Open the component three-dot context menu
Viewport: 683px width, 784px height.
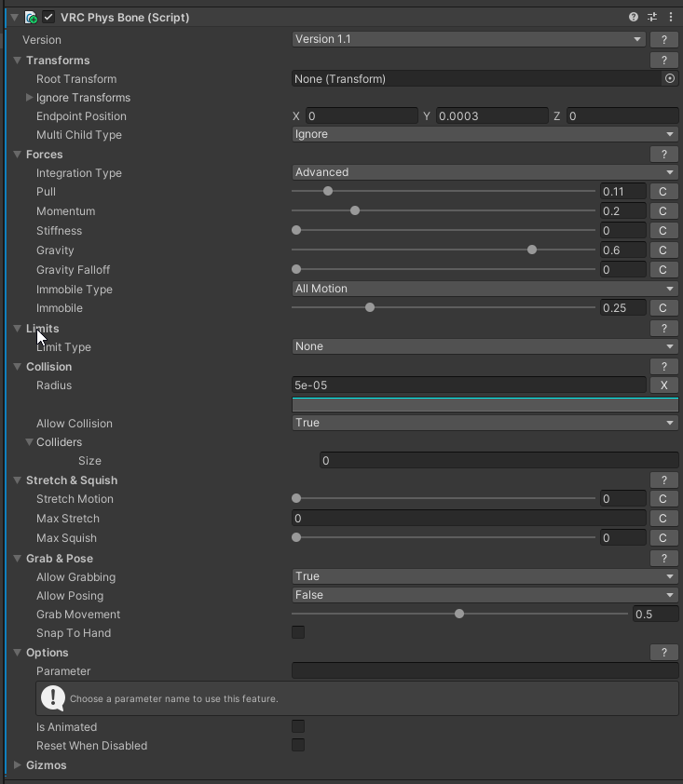[670, 17]
